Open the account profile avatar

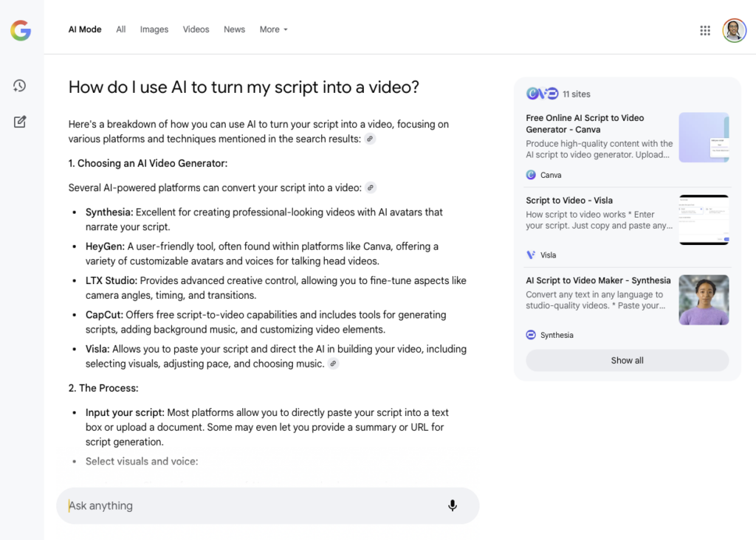coord(734,30)
